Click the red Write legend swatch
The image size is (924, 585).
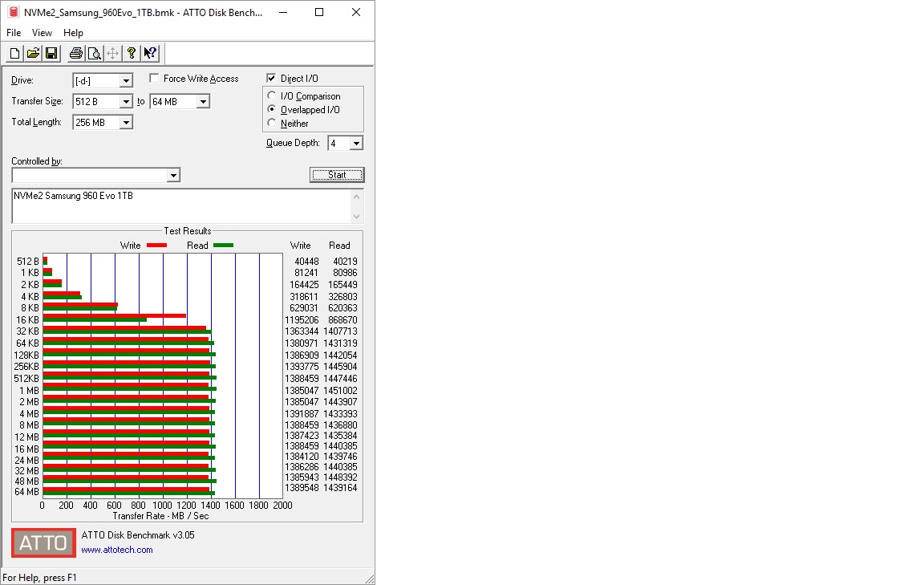[x=156, y=246]
